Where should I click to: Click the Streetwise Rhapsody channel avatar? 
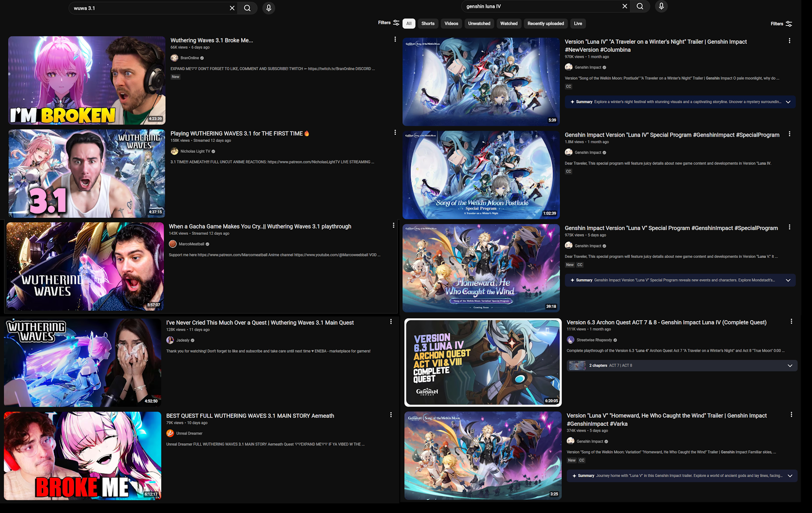point(570,340)
